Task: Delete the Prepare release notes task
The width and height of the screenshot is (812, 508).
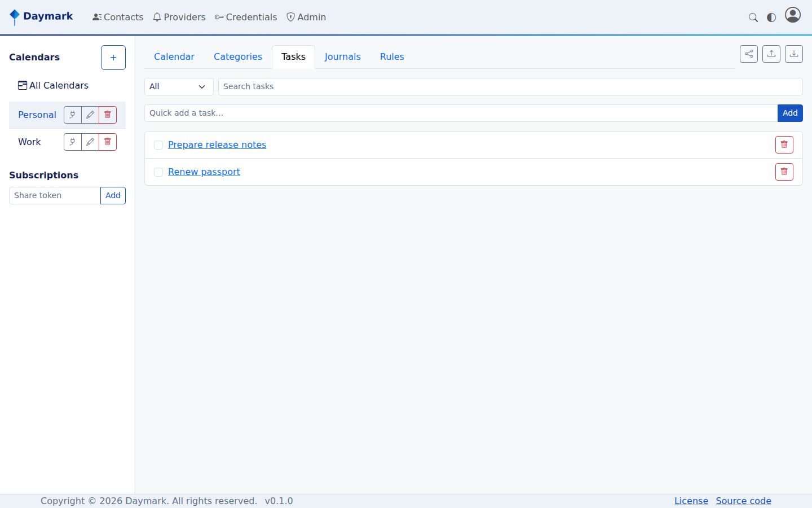Action: coord(784,144)
